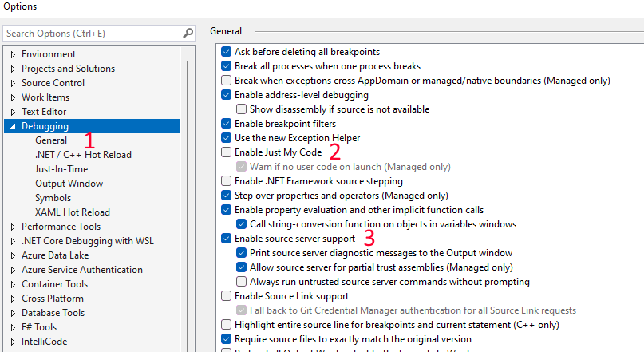Select IntelliCode item
Screen dimensions: 644x352
coord(45,342)
